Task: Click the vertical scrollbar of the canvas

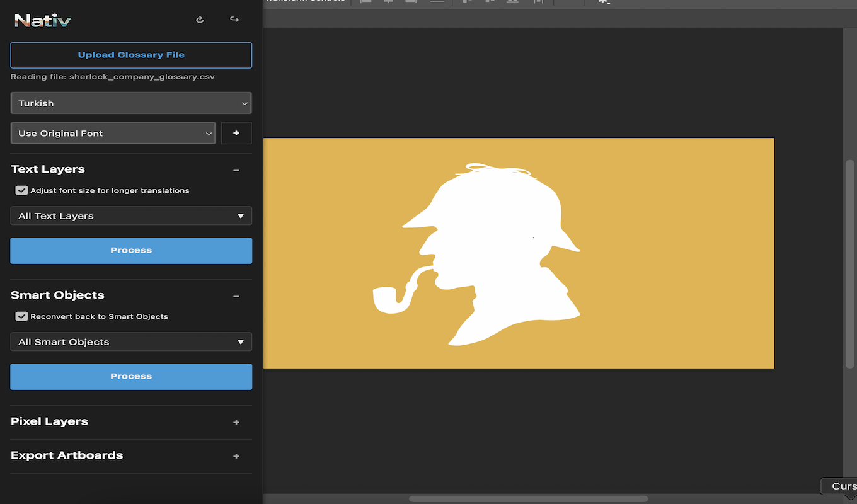Action: 849,264
